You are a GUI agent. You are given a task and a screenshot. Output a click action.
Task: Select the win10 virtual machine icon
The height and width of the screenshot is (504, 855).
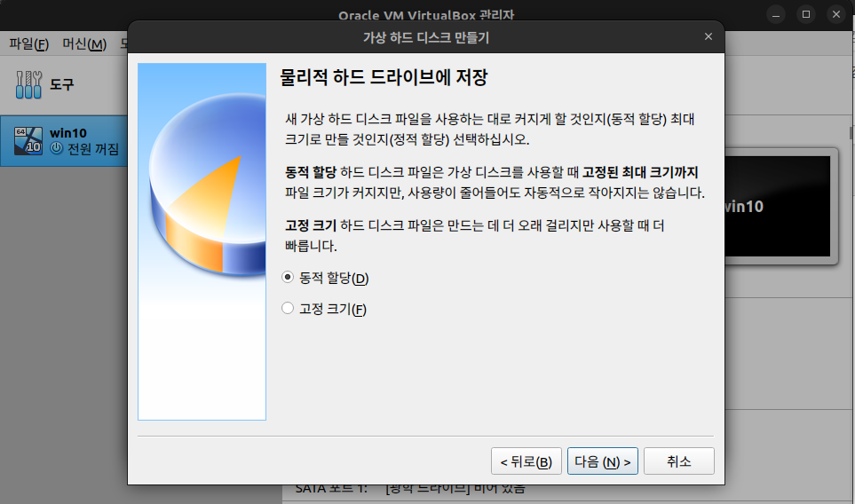(28, 140)
